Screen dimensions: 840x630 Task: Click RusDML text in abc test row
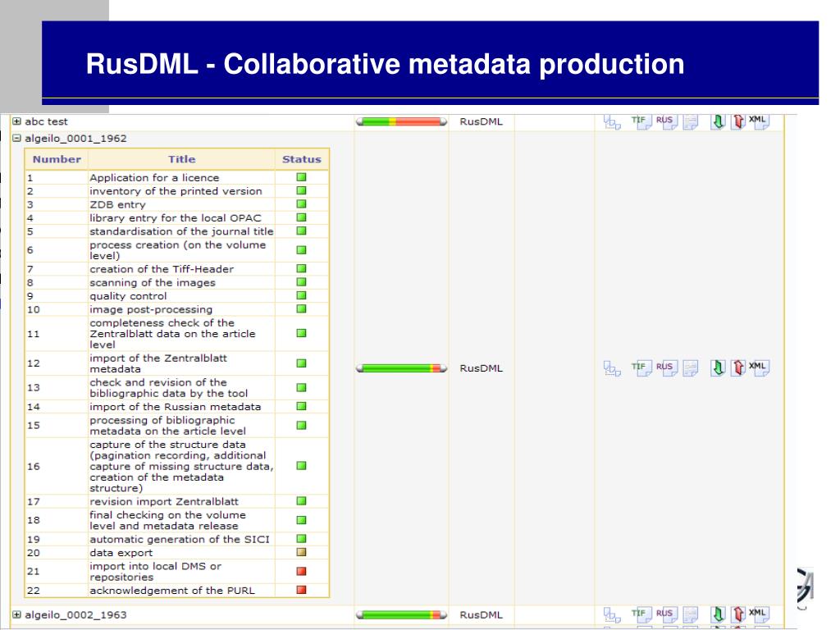coord(481,121)
